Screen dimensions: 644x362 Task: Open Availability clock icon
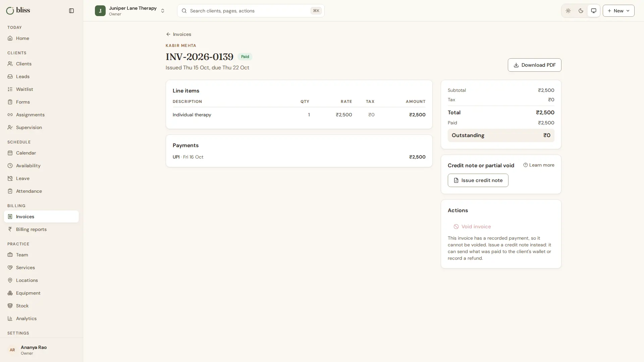point(10,166)
